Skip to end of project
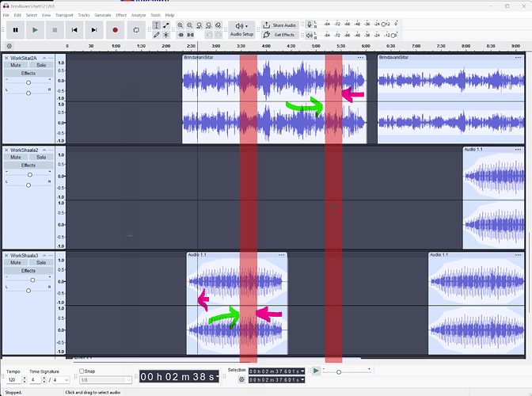This screenshot has height=396, width=532. pyautogui.click(x=94, y=30)
